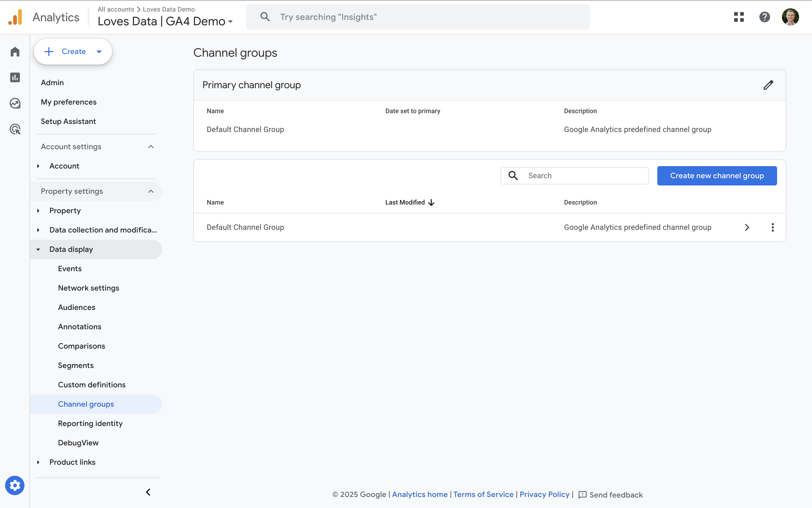Open Segments in sidebar
This screenshot has width=812, height=508.
point(76,366)
